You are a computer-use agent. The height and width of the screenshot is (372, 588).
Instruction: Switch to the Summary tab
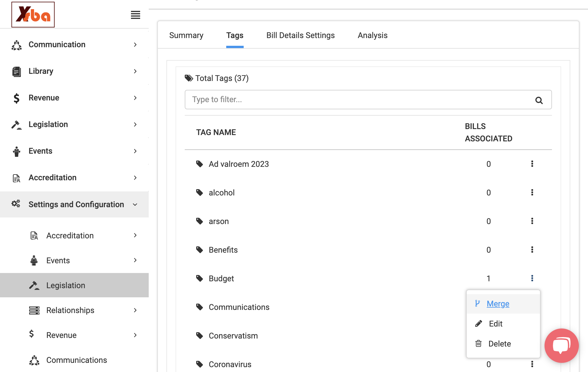(x=186, y=35)
